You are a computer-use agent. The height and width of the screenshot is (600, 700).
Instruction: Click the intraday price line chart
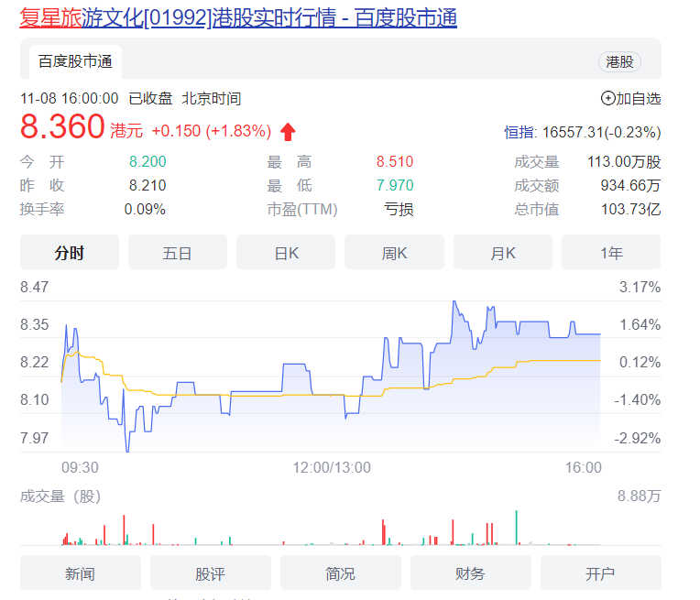(330, 376)
